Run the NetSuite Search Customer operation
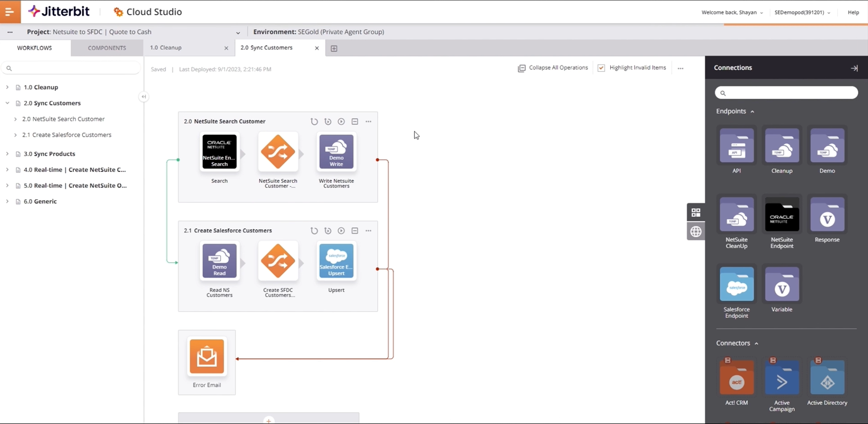This screenshot has width=868, height=424. [341, 121]
